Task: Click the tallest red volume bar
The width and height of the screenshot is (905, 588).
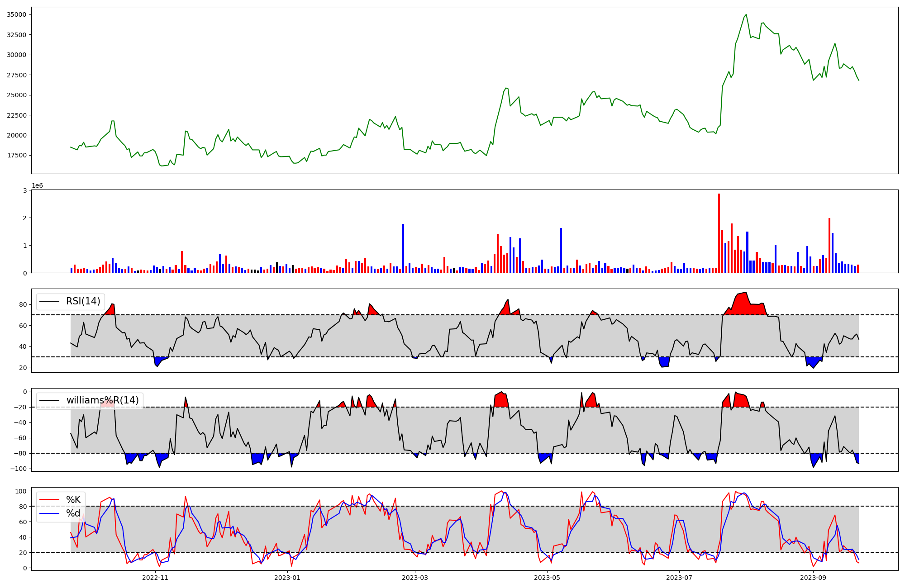Action: click(x=719, y=233)
